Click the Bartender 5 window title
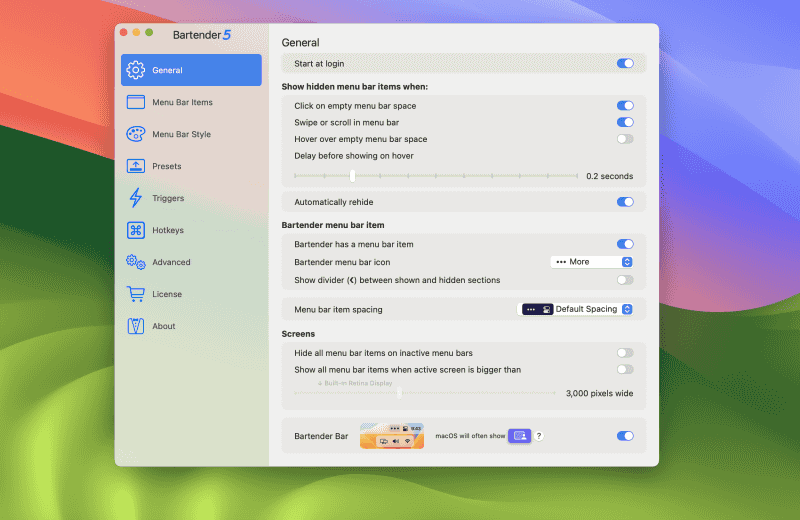800x520 pixels. click(x=202, y=35)
